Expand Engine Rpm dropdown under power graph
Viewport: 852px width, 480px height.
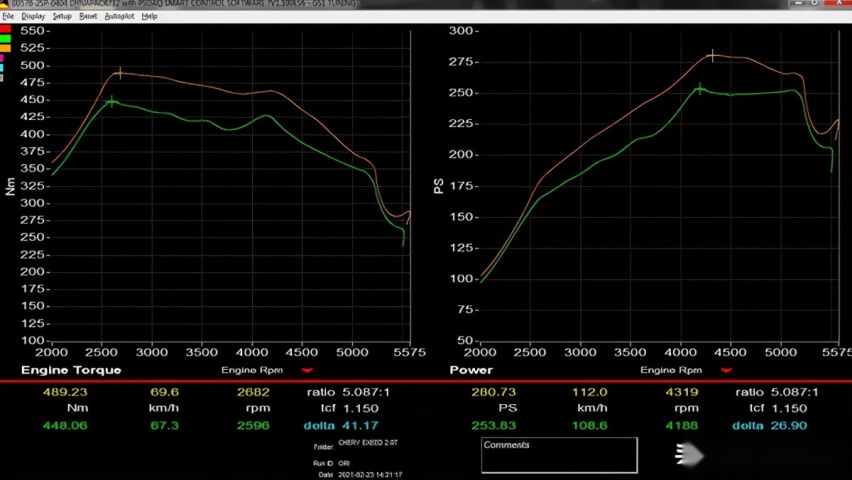click(x=726, y=370)
